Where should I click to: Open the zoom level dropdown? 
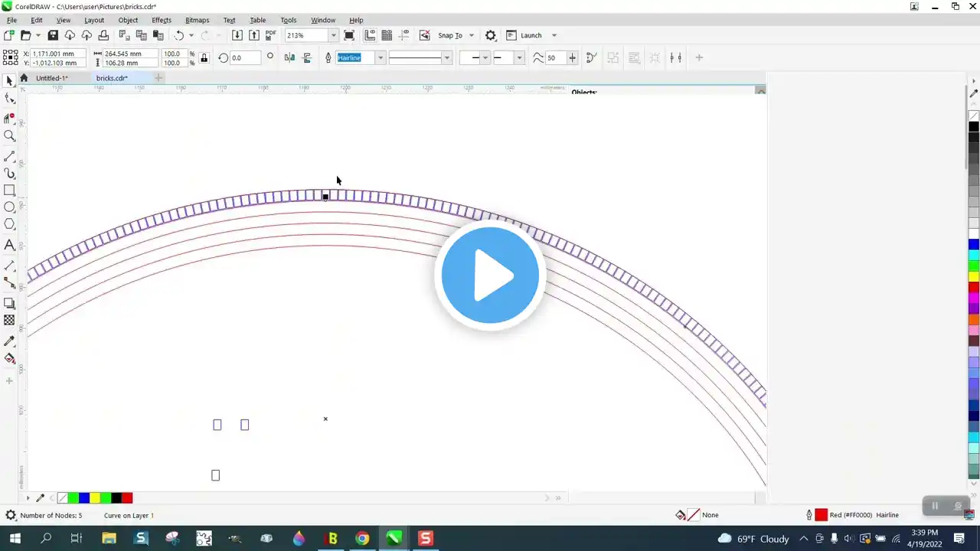[333, 35]
